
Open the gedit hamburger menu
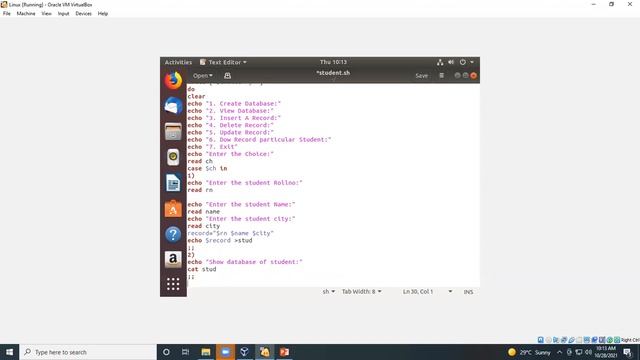(x=441, y=76)
